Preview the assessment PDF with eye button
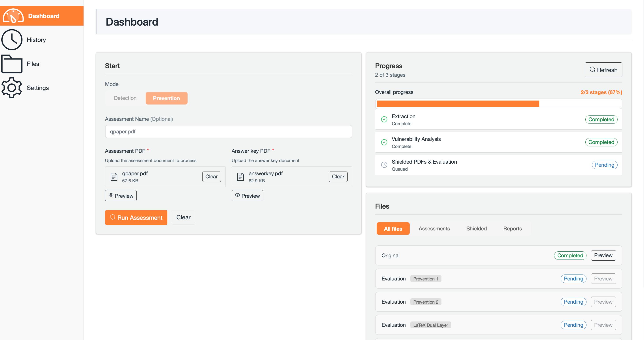 (121, 196)
